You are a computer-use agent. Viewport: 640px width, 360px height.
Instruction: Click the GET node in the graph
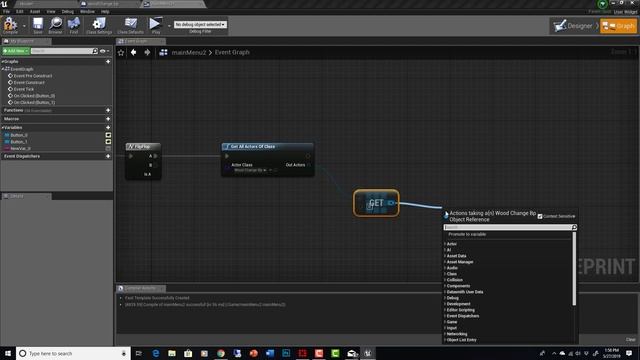376,203
